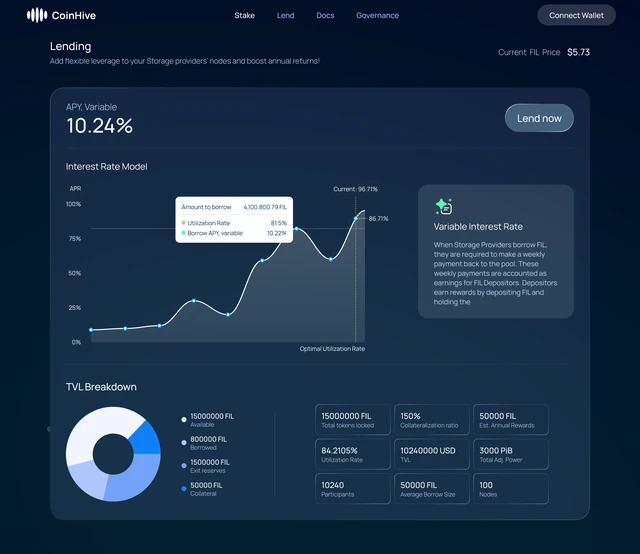Open the Lend nav item

285,16
